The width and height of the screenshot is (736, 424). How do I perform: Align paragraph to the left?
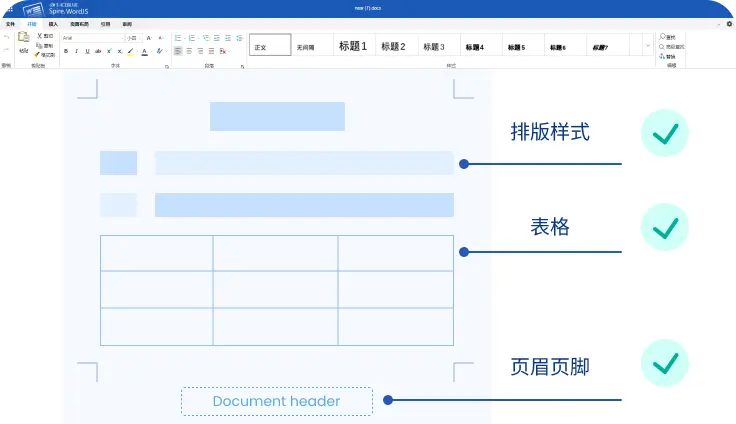(178, 51)
